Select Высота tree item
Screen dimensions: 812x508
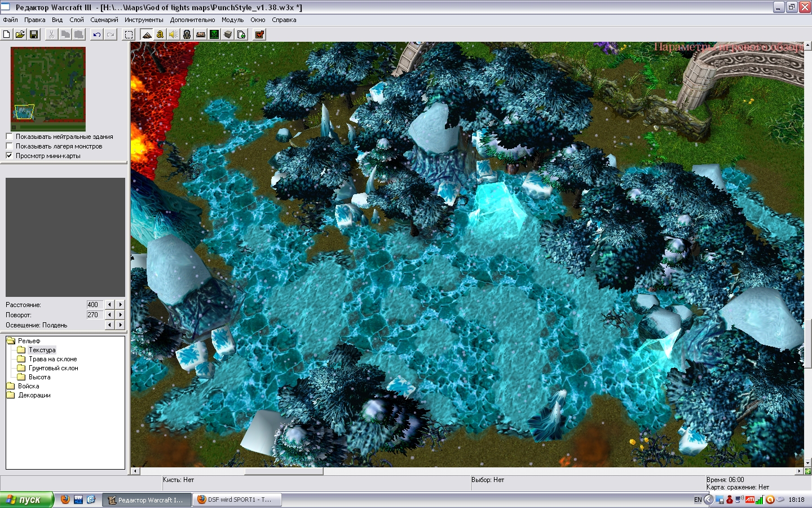point(39,377)
